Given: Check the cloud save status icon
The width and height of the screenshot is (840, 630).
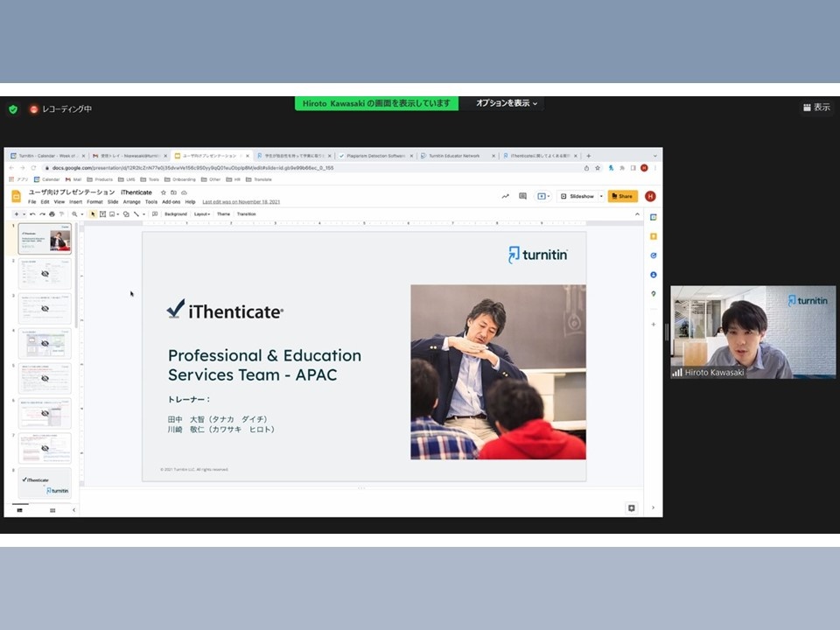Looking at the screenshot, I should point(184,192).
